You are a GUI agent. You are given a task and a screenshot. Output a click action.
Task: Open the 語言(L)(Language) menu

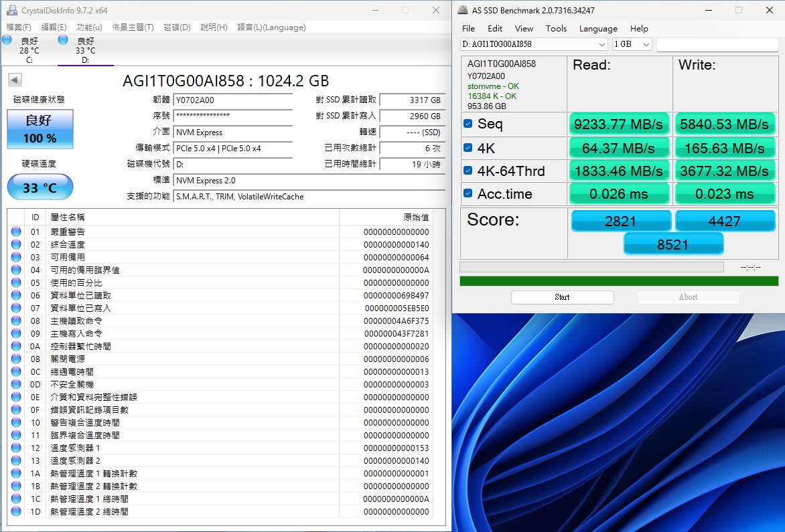pos(271,27)
